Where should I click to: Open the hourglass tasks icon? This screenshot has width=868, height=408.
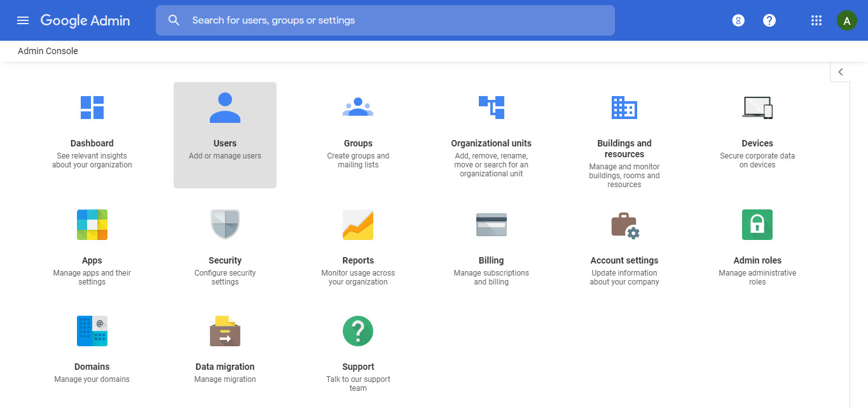[738, 20]
